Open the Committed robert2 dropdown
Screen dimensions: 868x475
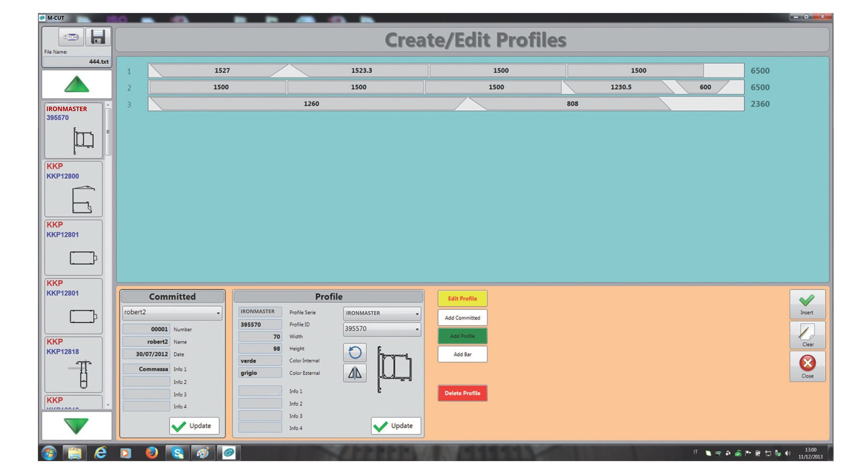[172, 313]
